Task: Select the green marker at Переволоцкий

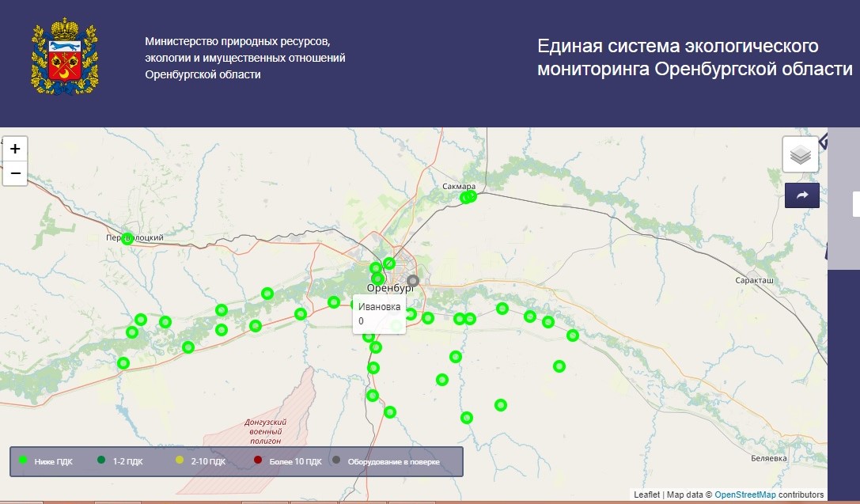Action: (127, 239)
